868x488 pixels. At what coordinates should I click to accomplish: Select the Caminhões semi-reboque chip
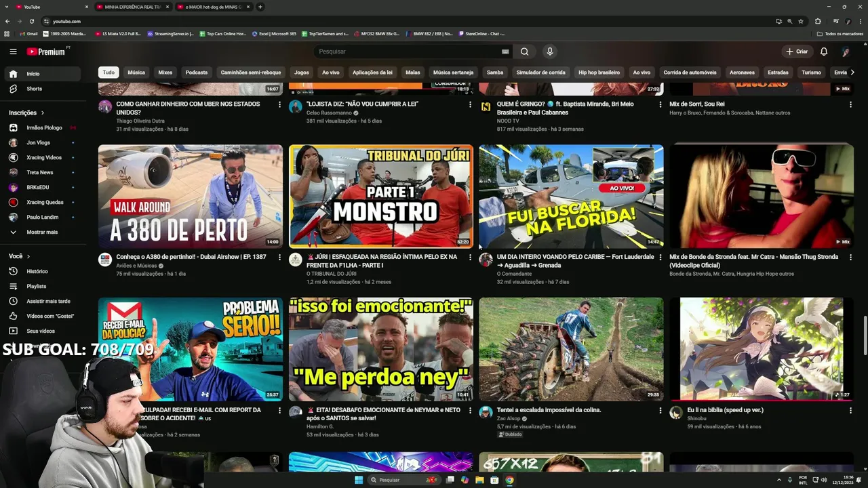pos(251,73)
